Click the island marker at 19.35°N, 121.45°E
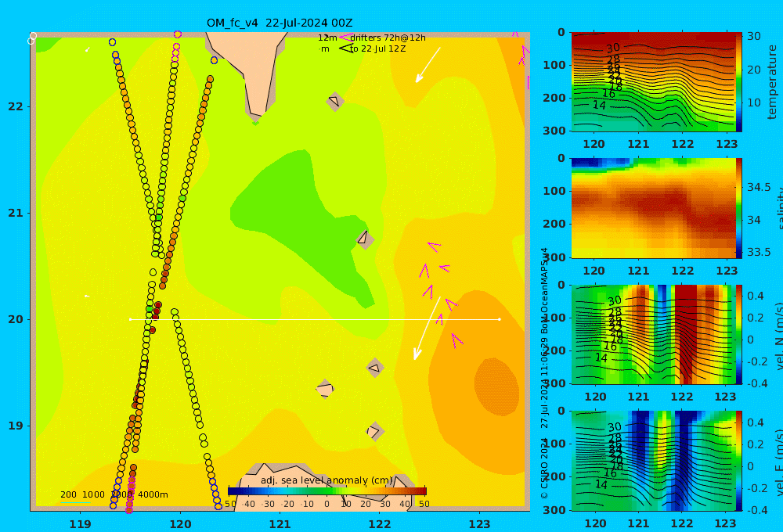The width and height of the screenshot is (783, 532). tap(325, 389)
